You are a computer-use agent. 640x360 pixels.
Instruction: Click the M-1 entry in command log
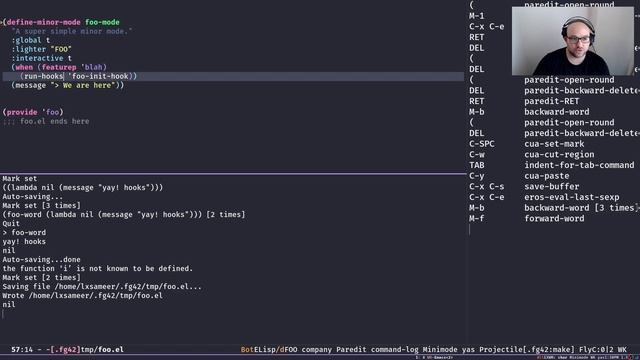coord(476,16)
